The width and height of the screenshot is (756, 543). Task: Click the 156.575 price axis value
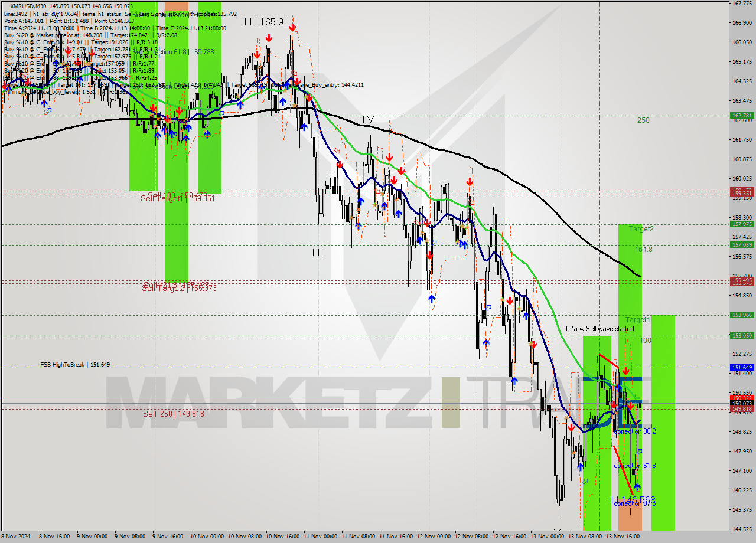click(742, 257)
